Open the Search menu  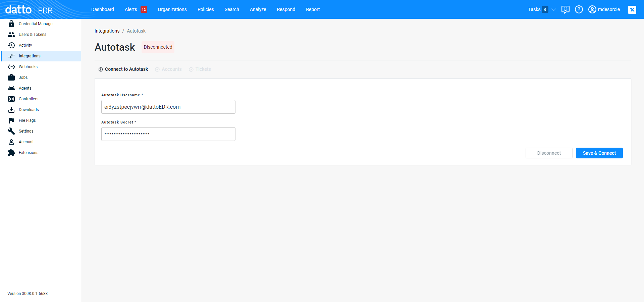(x=232, y=9)
